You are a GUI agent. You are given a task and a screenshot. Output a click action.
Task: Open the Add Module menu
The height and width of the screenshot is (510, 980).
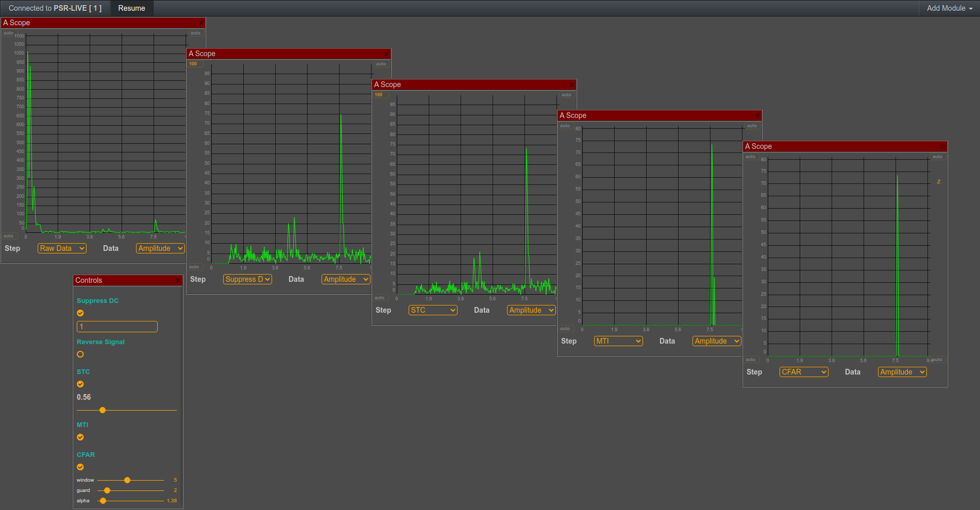pyautogui.click(x=949, y=8)
